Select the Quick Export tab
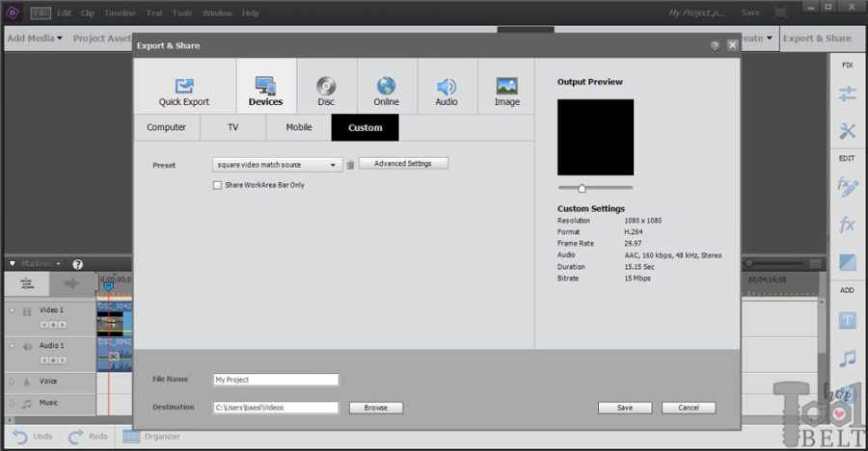Viewport: 868px width, 451px height. 184,87
